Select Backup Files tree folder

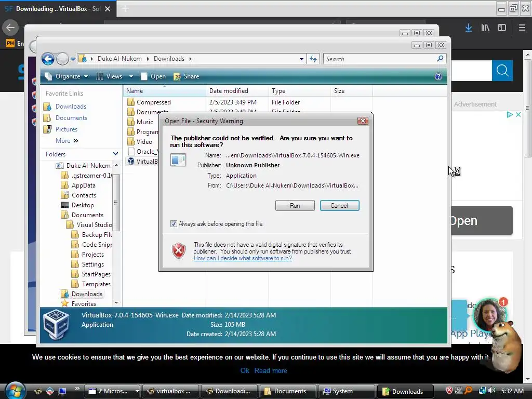click(x=97, y=234)
